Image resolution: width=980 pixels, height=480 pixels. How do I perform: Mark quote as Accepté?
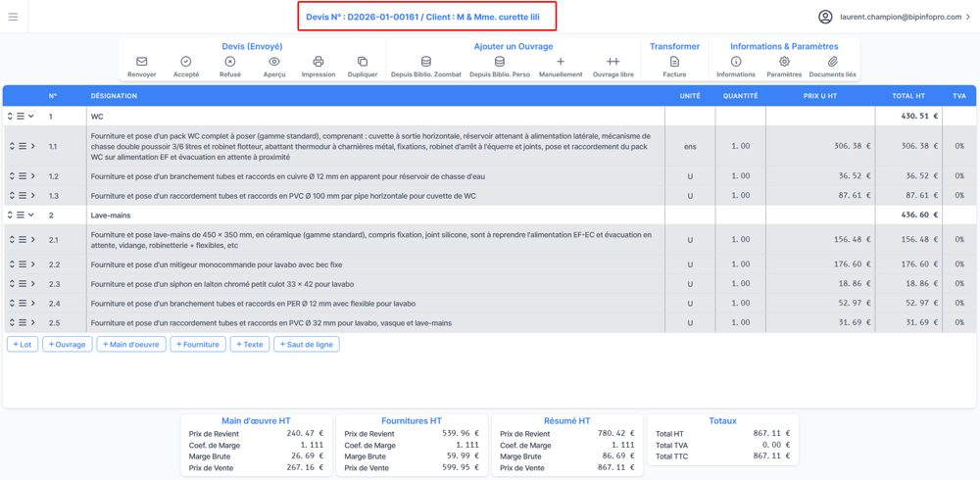coord(185,62)
